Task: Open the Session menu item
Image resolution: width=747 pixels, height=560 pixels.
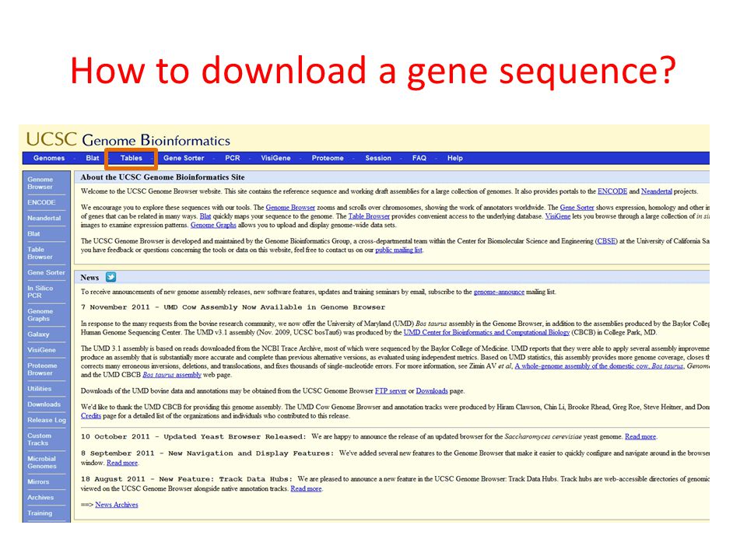Action: 378,158
